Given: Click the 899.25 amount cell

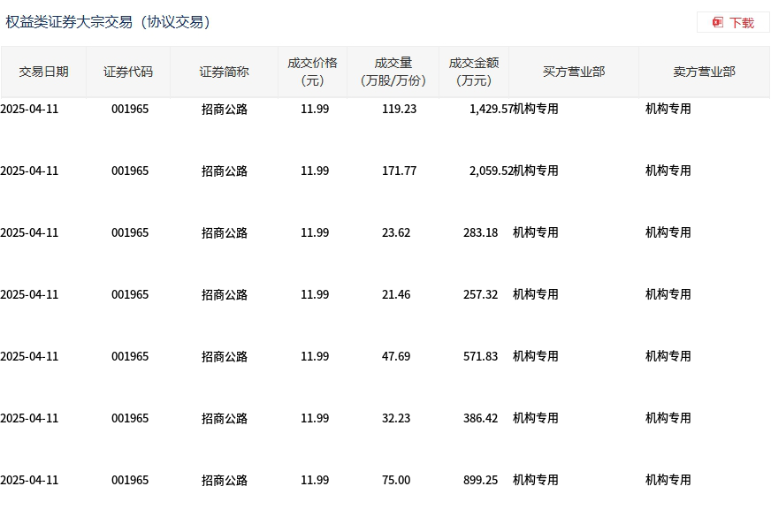Looking at the screenshot, I should tap(480, 480).
